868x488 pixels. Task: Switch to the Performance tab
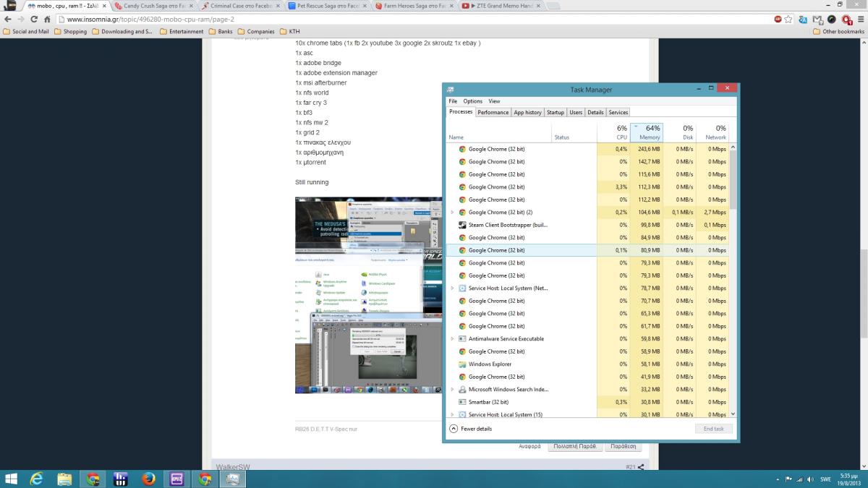pos(493,112)
